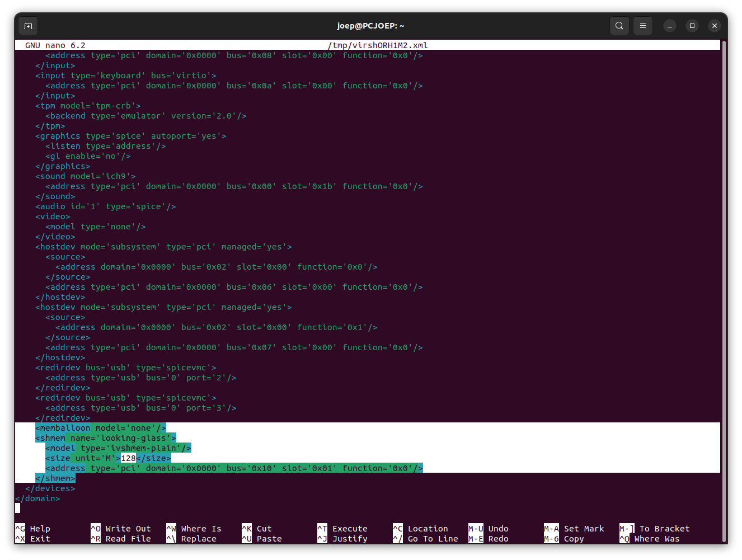Click the ^O Write Out shortcut
Image resolution: width=742 pixels, height=560 pixels.
pos(121,529)
